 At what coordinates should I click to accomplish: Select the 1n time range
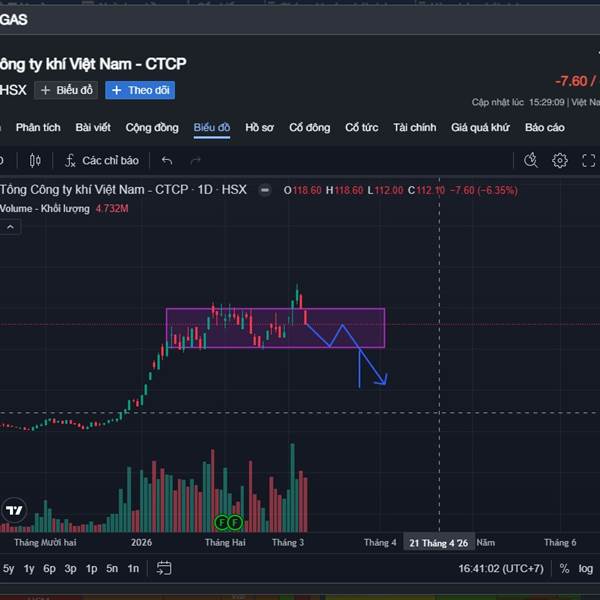click(133, 569)
